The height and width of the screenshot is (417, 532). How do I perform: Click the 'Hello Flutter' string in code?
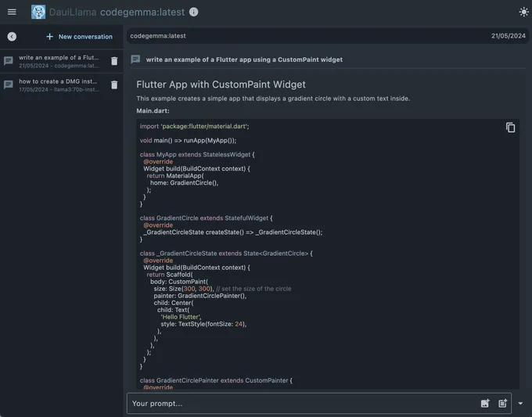[181, 317]
